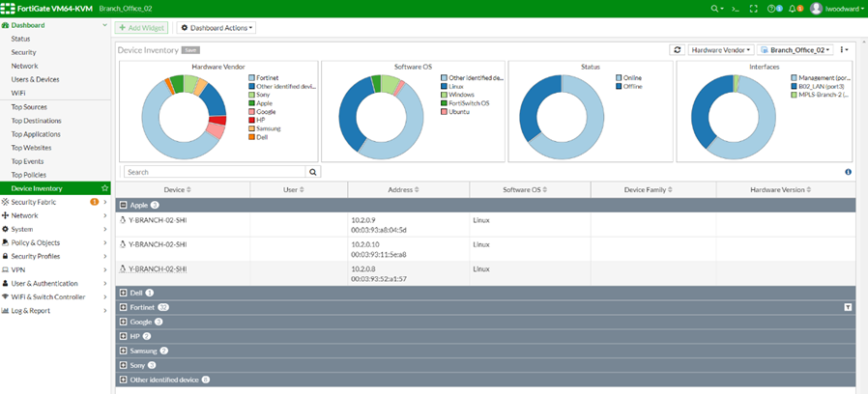868x394 pixels.
Task: Expand the Samsung device group
Action: (123, 351)
